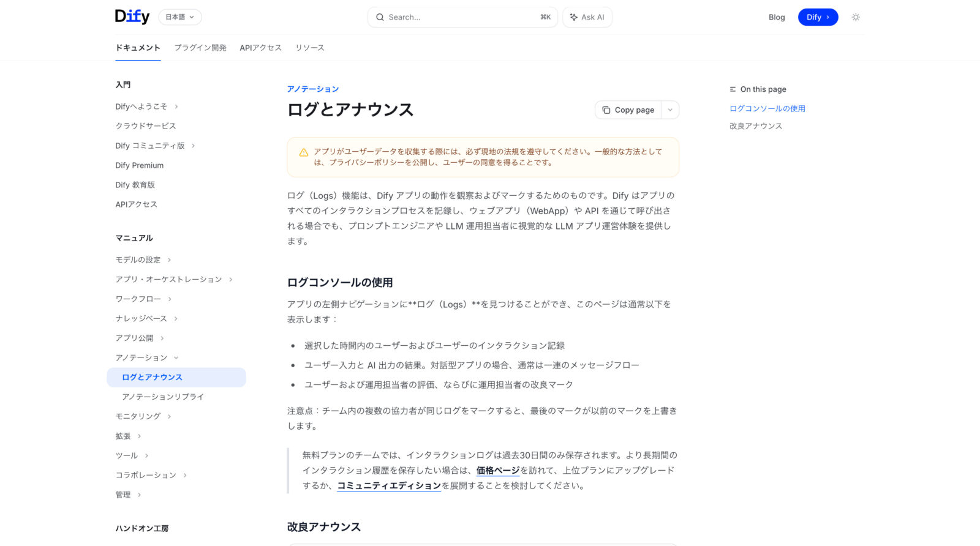The image size is (980, 546).
Task: Open Ask AI assistant
Action: pyautogui.click(x=587, y=17)
